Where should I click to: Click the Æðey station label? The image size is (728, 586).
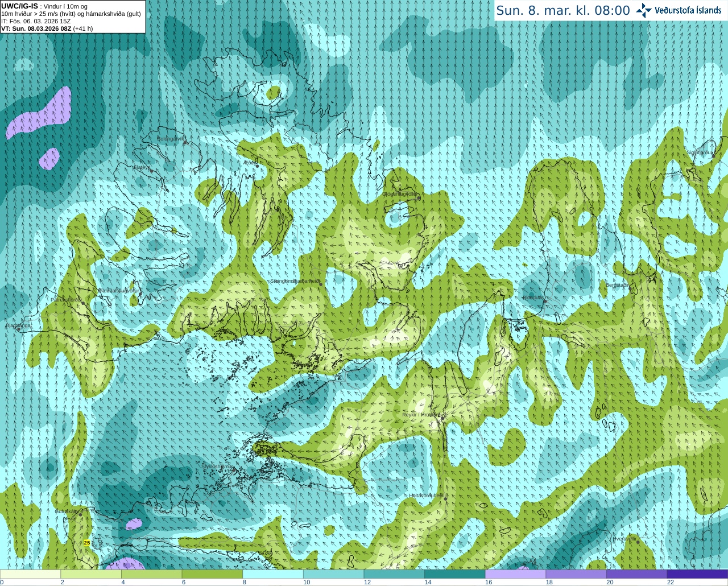(x=250, y=163)
